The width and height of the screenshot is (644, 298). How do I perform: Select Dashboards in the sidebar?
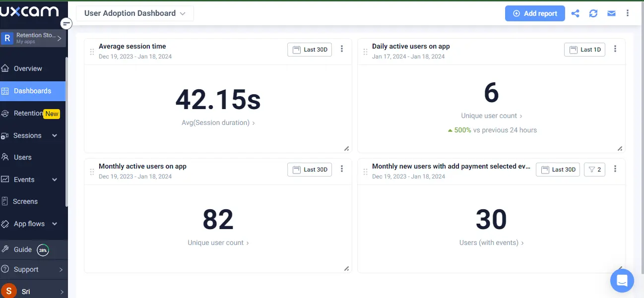[x=33, y=91]
